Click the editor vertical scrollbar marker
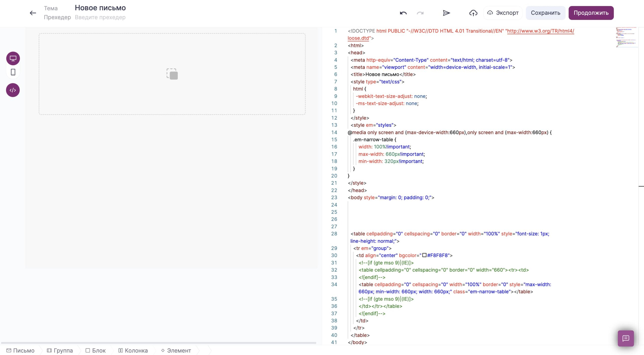The height and width of the screenshot is (355, 644). point(641,186)
